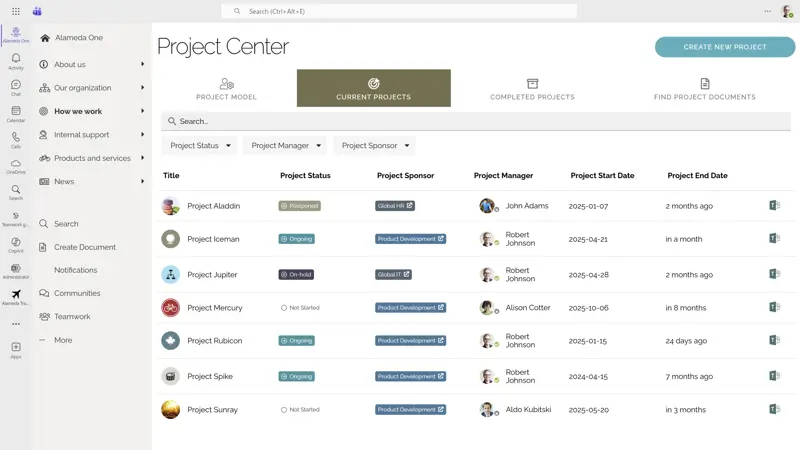Open the Project Sponsor filter dropdown
The height and width of the screenshot is (450, 800).
375,145
